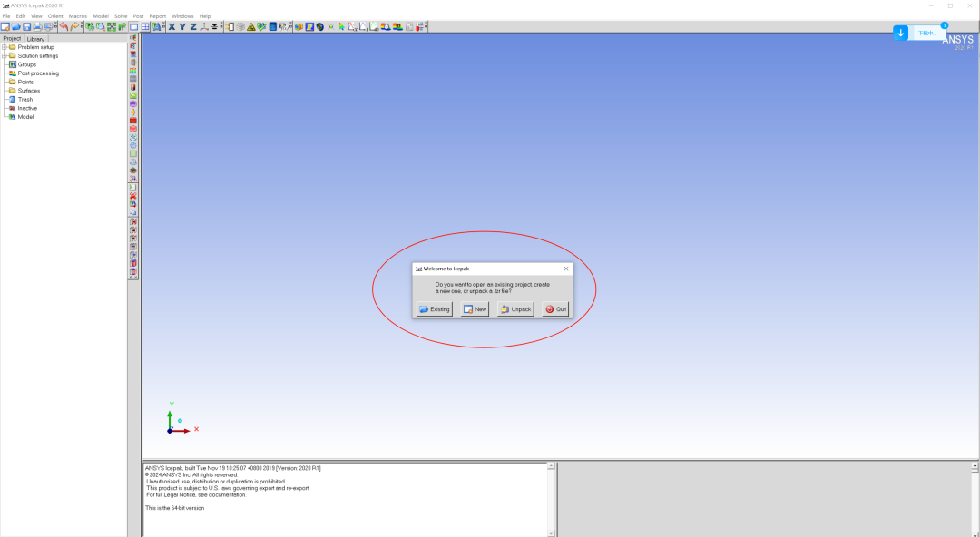
Task: Open the Solve menu
Action: [121, 16]
